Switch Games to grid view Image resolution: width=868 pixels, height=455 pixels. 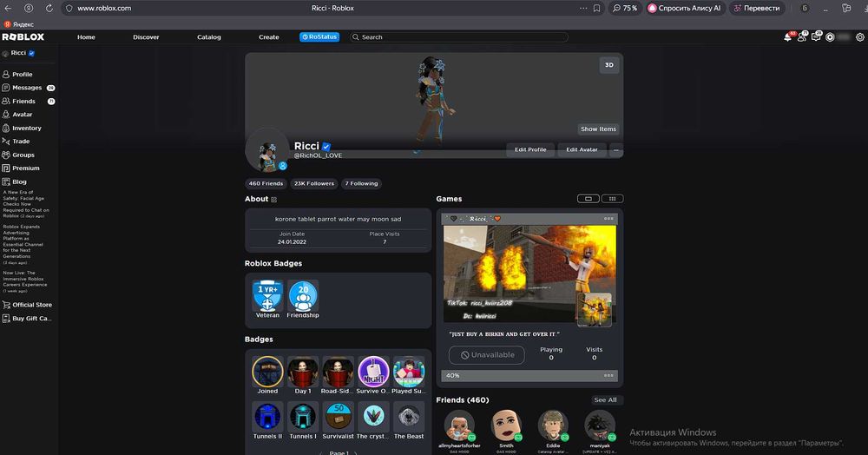(x=612, y=199)
